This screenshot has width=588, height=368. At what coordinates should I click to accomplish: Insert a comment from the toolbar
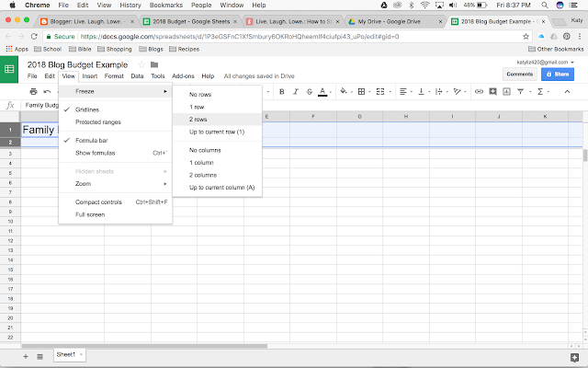[492, 91]
